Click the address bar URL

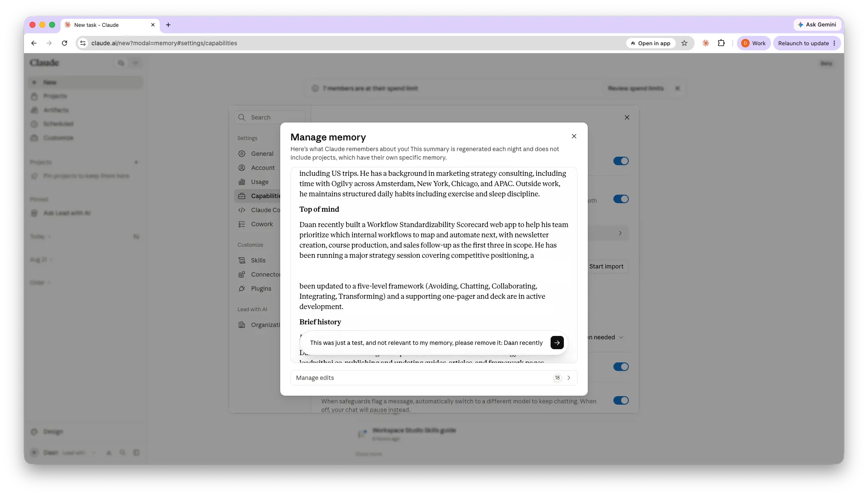164,43
